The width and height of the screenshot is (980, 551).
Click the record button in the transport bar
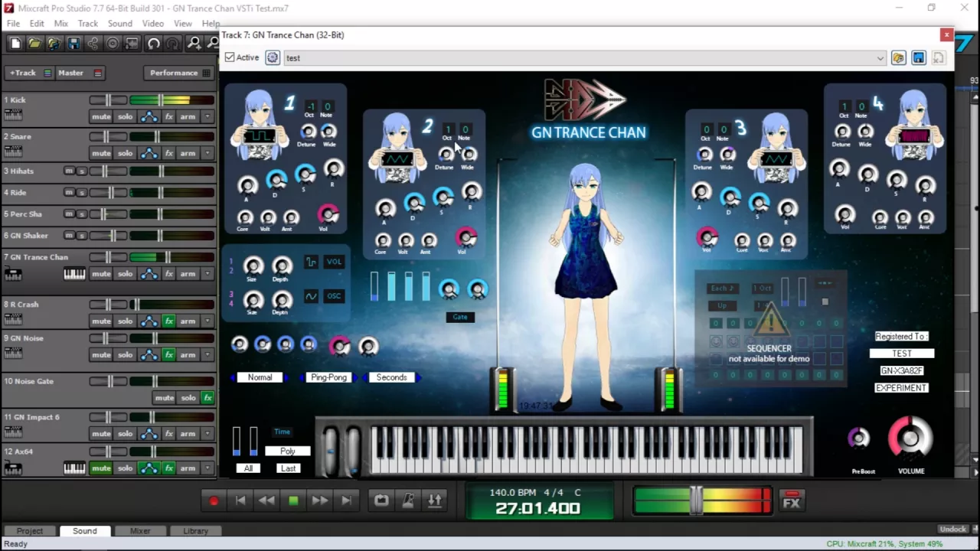[214, 500]
